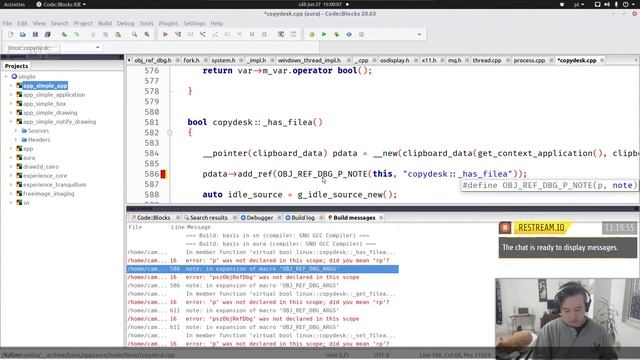
Task: Collapse the simple workspace node
Action: 6,77
